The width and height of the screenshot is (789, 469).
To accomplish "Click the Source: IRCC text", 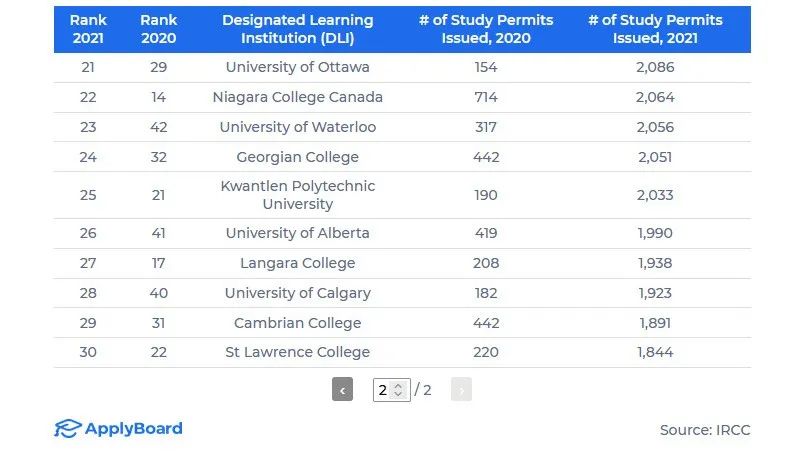I will pyautogui.click(x=704, y=430).
